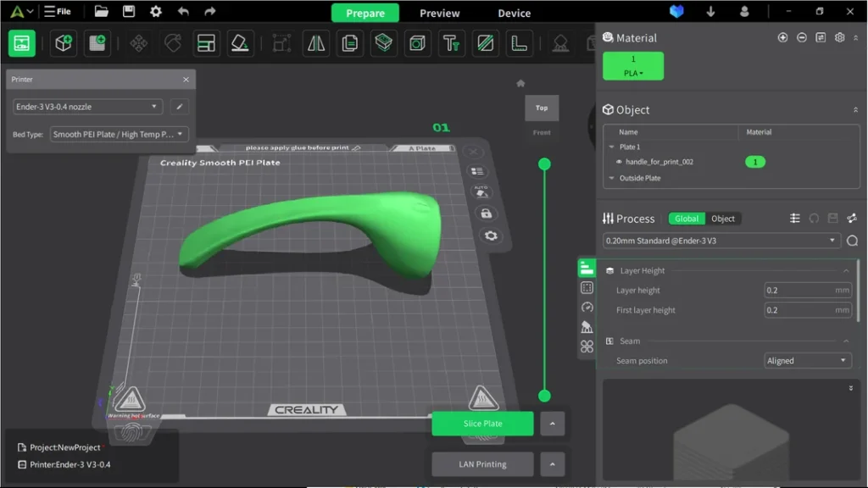Image resolution: width=868 pixels, height=488 pixels.
Task: Remove a material with the minus icon
Action: pyautogui.click(x=802, y=37)
